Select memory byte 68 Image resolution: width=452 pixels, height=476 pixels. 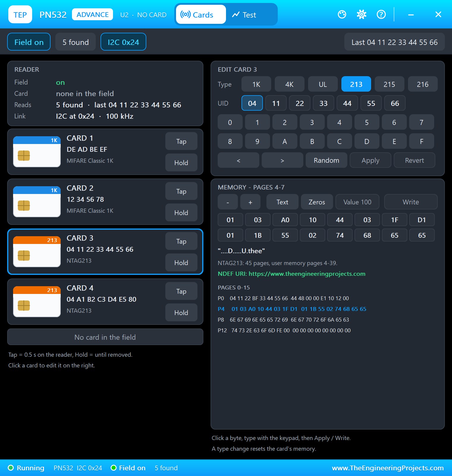coord(367,235)
